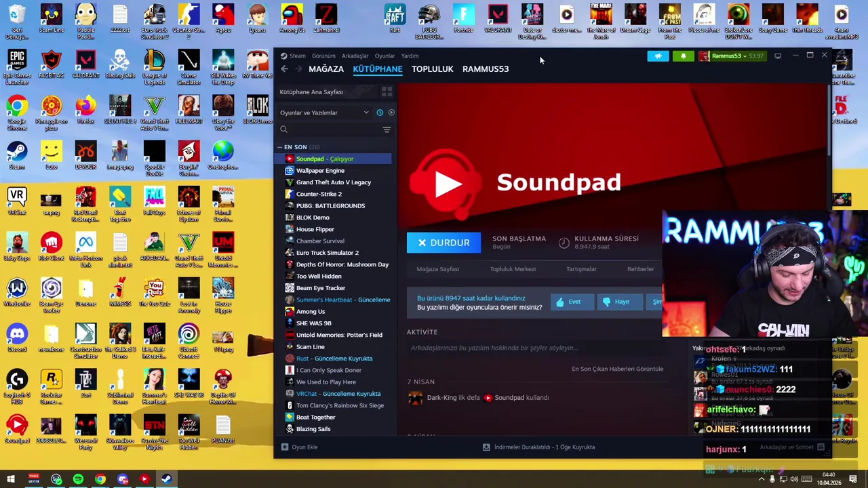Click Dark-King name in activity feed
This screenshot has height=488, width=868.
pyautogui.click(x=441, y=398)
